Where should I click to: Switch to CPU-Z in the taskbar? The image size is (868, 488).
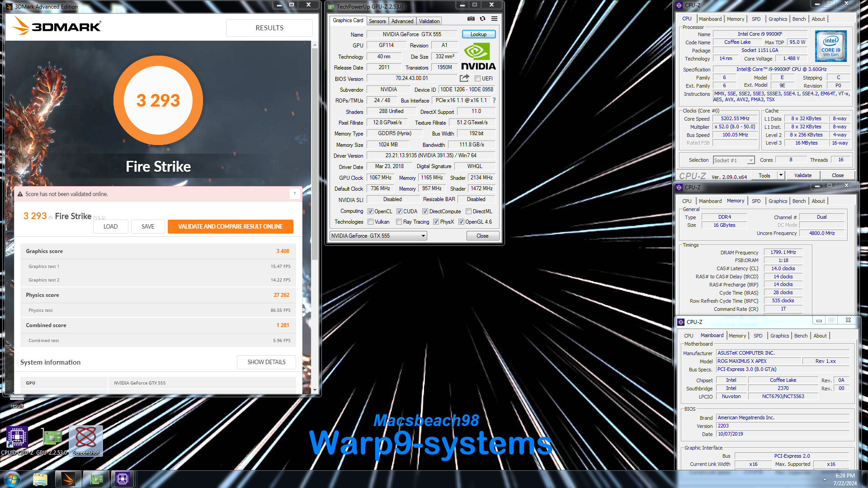[123, 479]
